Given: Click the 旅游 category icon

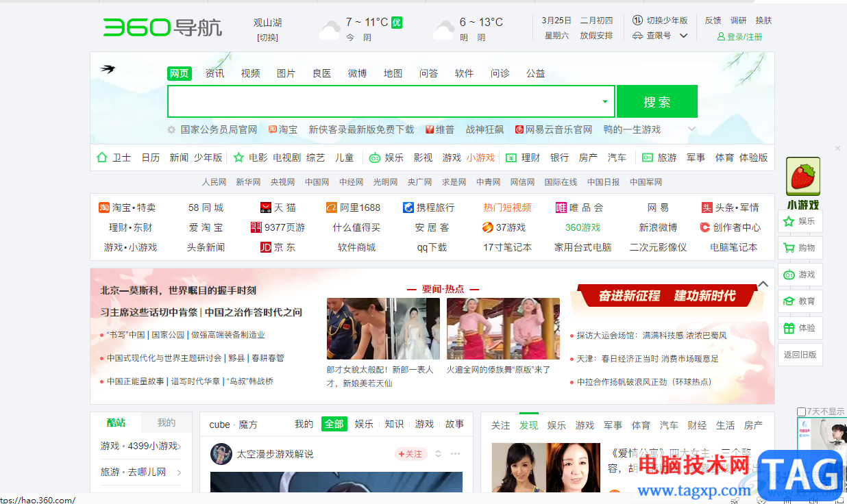Looking at the screenshot, I should [648, 157].
